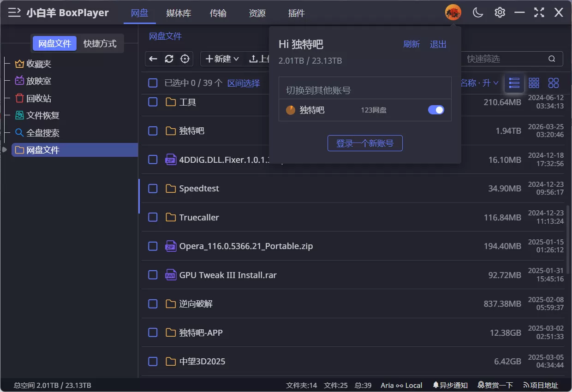
Task: Refresh file list with circular arrow icon
Action: tap(169, 59)
